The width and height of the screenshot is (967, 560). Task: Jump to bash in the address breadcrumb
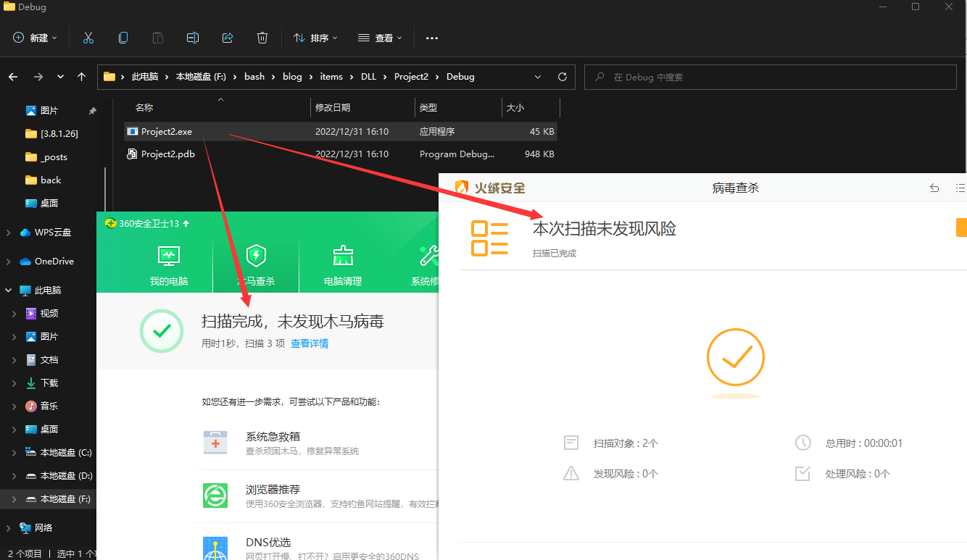tap(254, 77)
